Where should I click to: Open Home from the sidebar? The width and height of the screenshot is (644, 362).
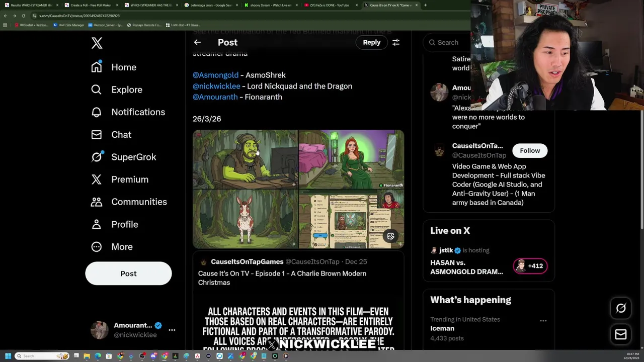(x=114, y=67)
